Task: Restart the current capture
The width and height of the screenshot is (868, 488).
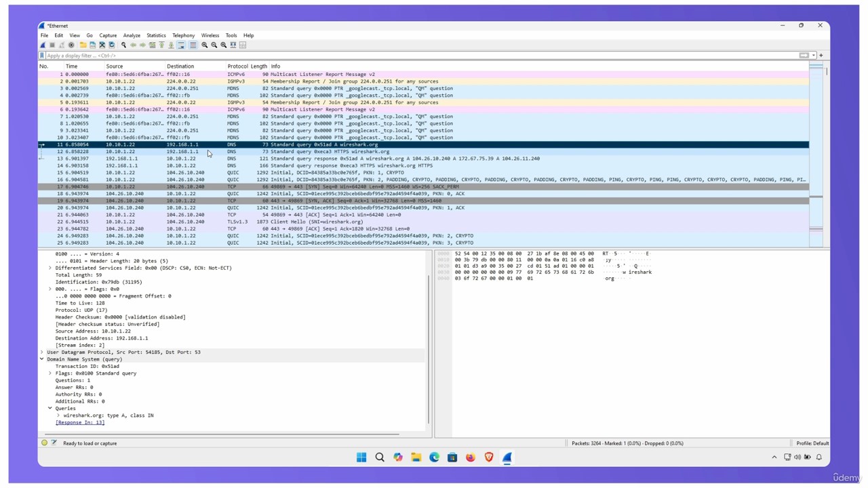Action: click(x=62, y=45)
